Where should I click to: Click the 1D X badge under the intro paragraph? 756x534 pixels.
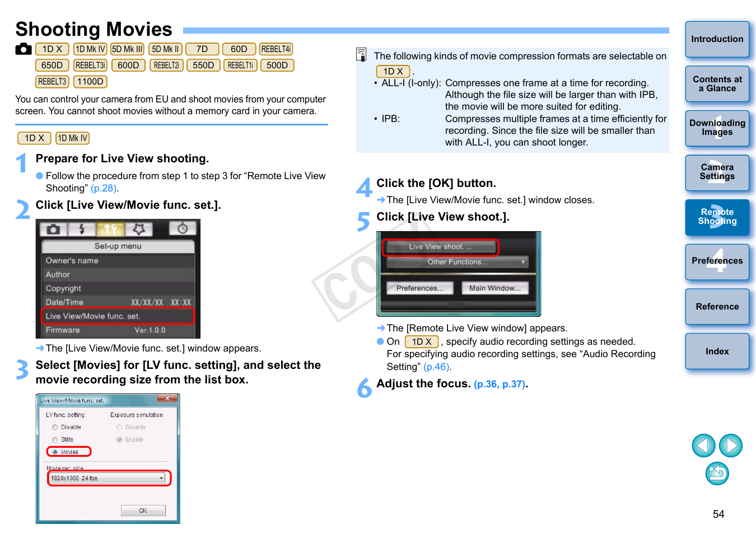pos(34,138)
